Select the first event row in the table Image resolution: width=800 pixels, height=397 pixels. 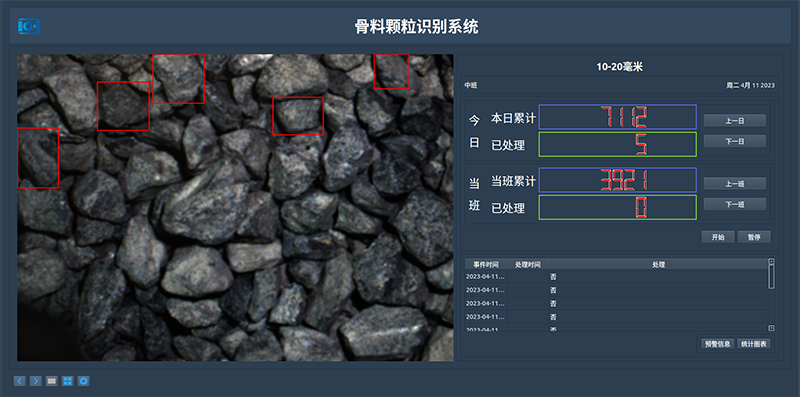point(616,277)
